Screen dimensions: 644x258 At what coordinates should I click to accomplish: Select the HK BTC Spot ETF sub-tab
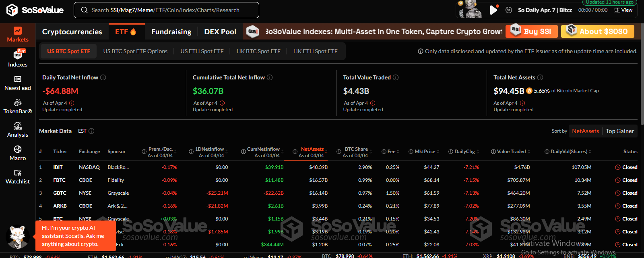point(258,51)
